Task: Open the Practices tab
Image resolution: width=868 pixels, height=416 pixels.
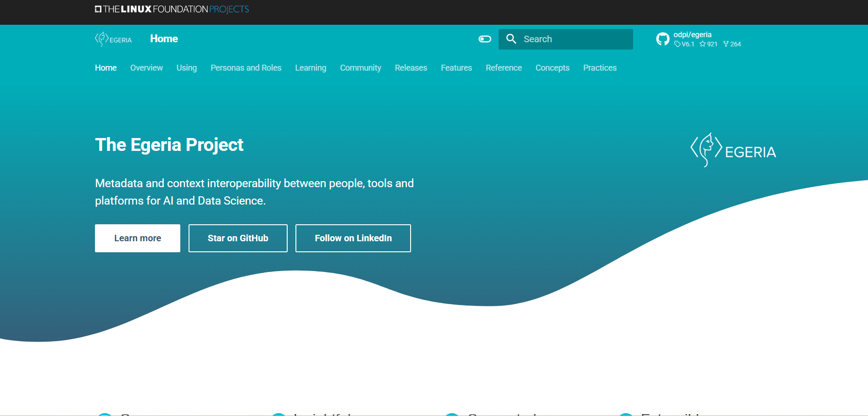Action: click(600, 68)
